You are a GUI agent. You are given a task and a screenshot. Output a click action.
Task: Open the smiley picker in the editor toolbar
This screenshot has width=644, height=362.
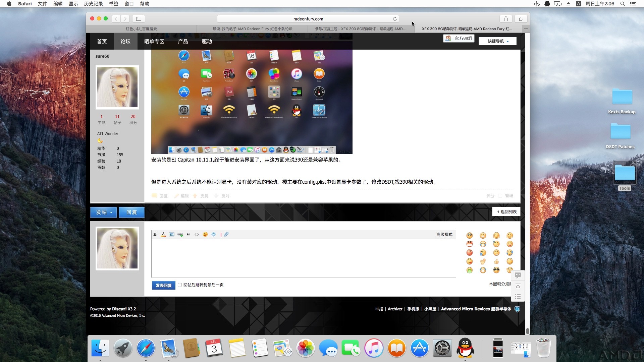coord(205,235)
